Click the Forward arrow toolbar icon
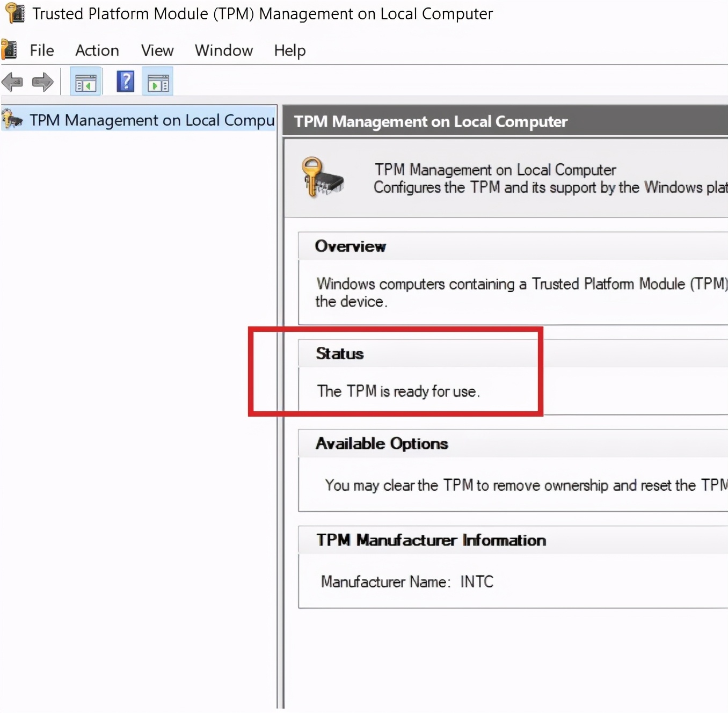 (43, 82)
